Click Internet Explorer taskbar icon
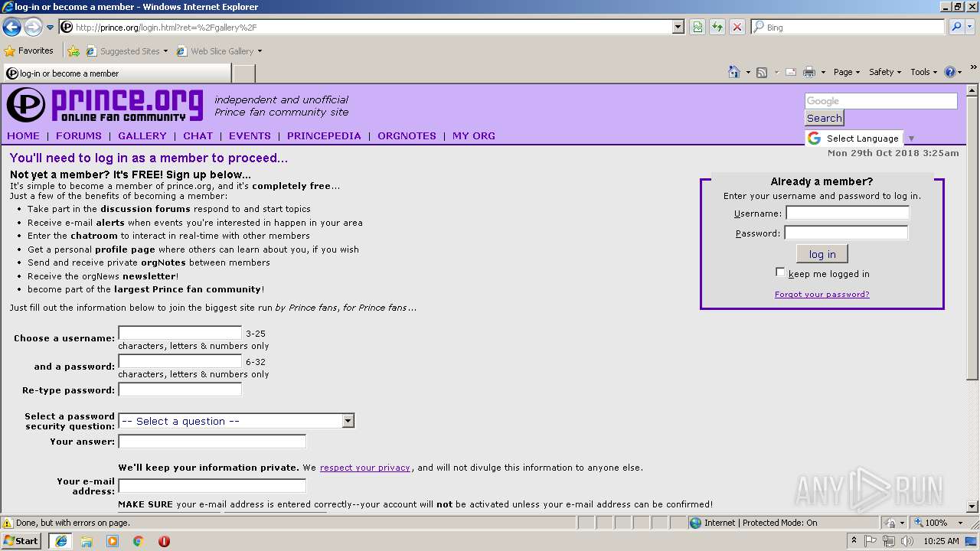 pyautogui.click(x=60, y=540)
